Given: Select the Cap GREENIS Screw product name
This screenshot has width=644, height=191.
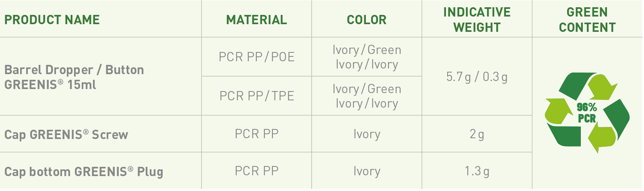Looking at the screenshot, I should tap(66, 135).
